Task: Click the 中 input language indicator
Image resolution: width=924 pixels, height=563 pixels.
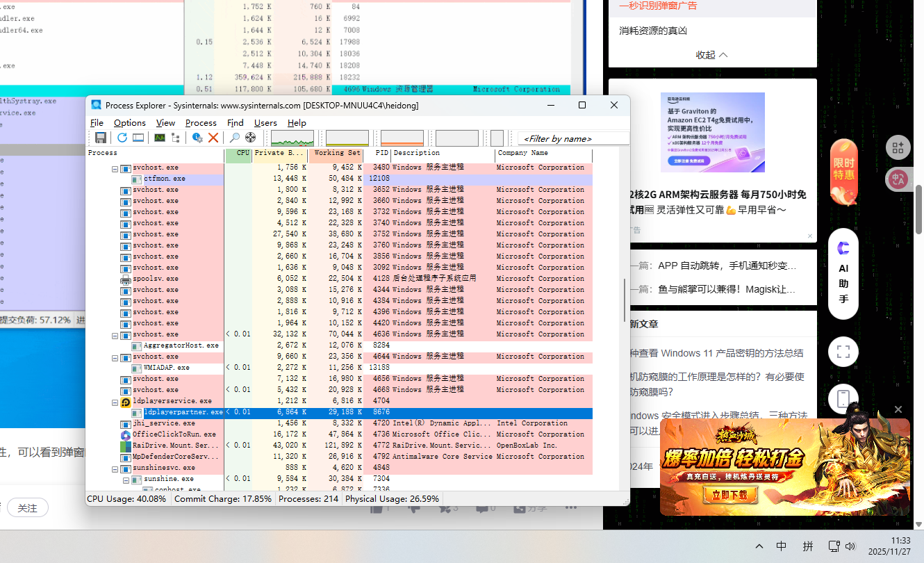Action: [782, 546]
